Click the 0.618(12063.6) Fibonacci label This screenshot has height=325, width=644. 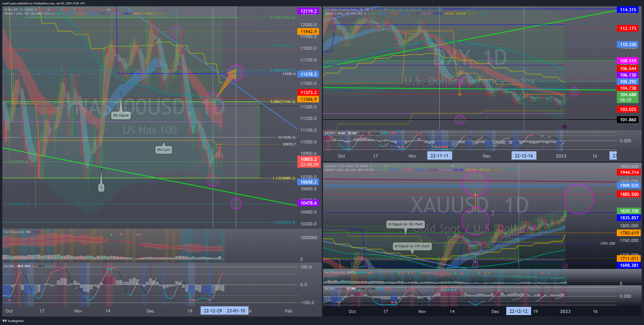click(x=283, y=17)
